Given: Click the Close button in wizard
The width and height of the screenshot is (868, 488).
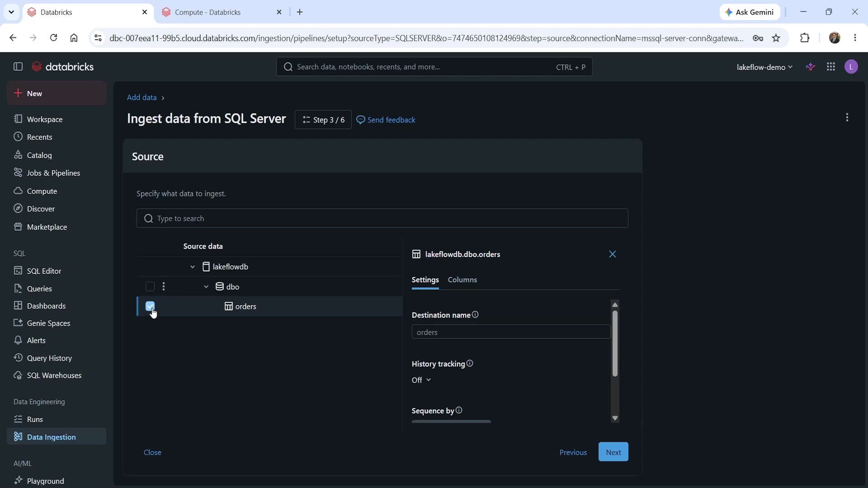Looking at the screenshot, I should (152, 452).
